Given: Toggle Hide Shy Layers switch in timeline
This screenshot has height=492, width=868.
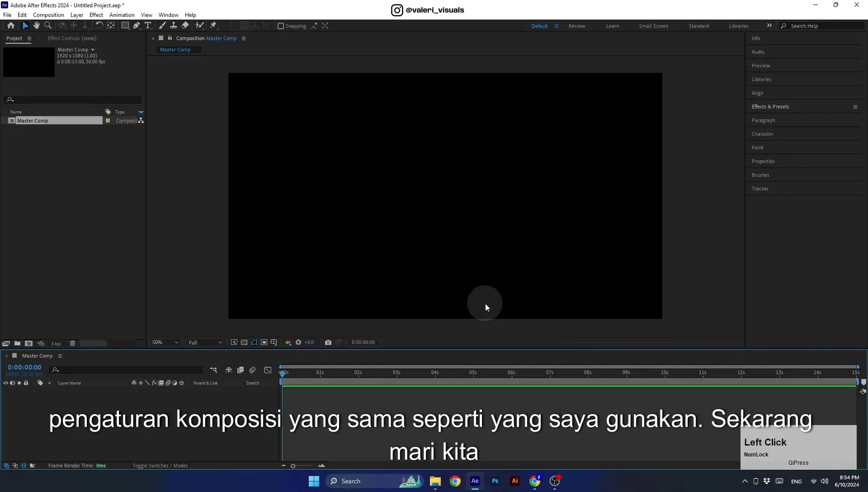Looking at the screenshot, I should 229,370.
